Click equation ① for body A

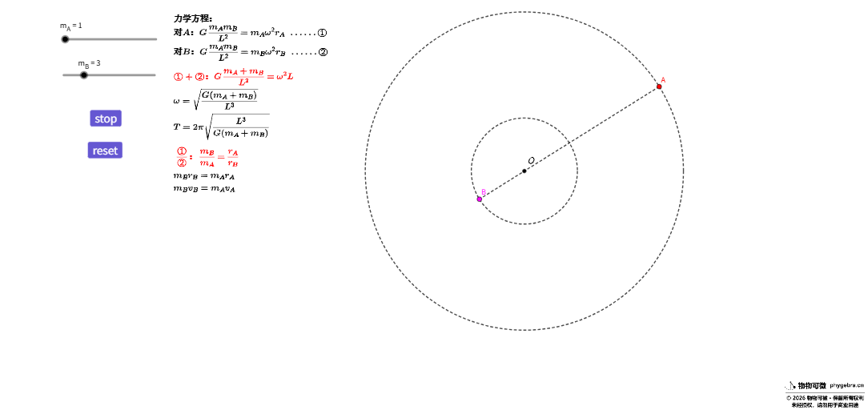[x=250, y=33]
